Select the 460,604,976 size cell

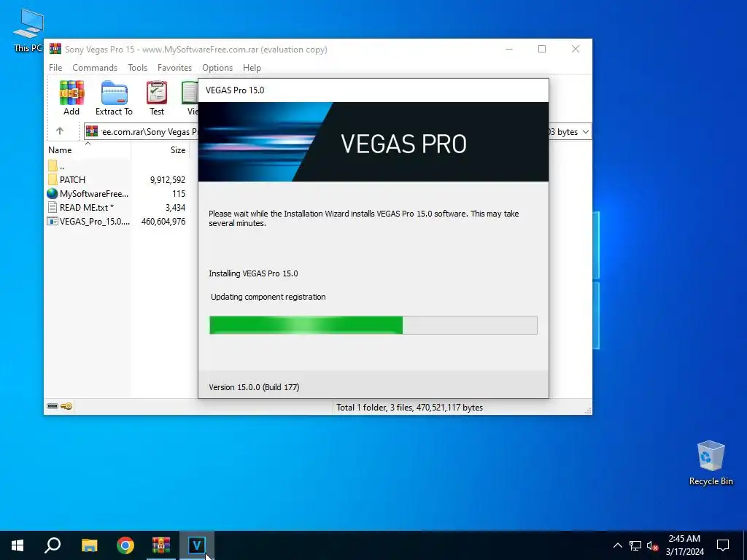(x=163, y=222)
